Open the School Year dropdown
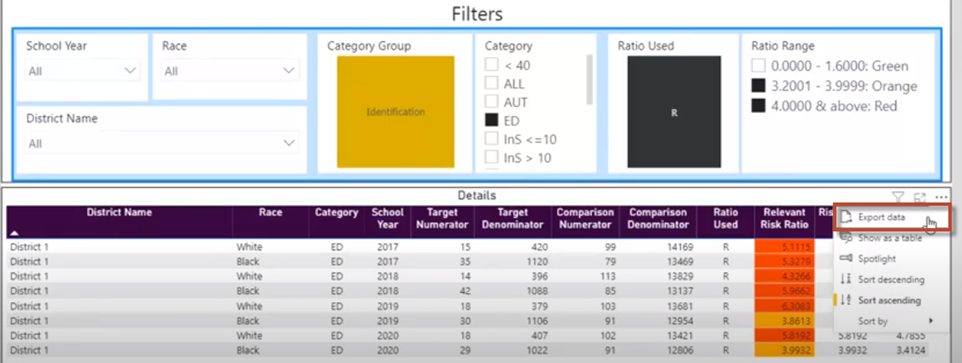 coord(83,71)
